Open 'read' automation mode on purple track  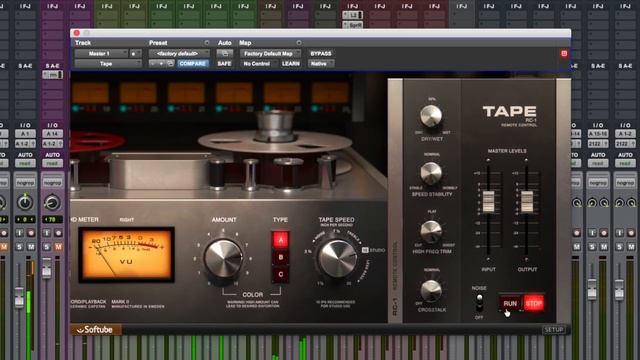pos(52,163)
